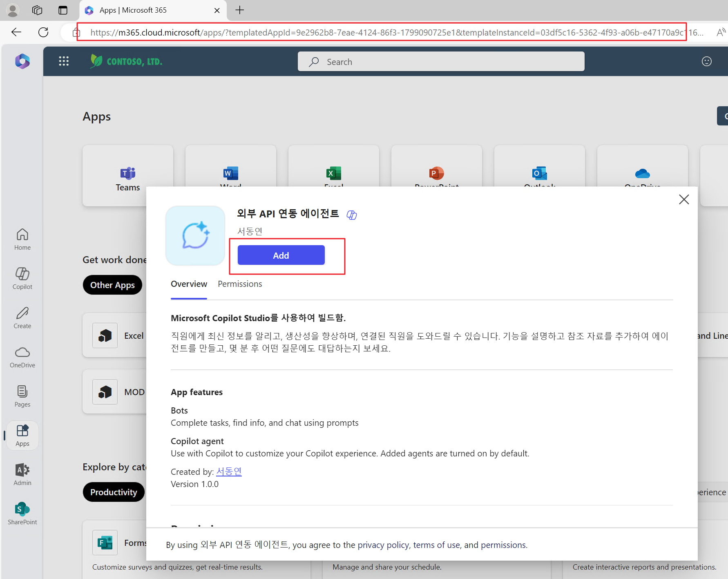
Task: Open the Excel app tile icon
Action: pyautogui.click(x=334, y=173)
